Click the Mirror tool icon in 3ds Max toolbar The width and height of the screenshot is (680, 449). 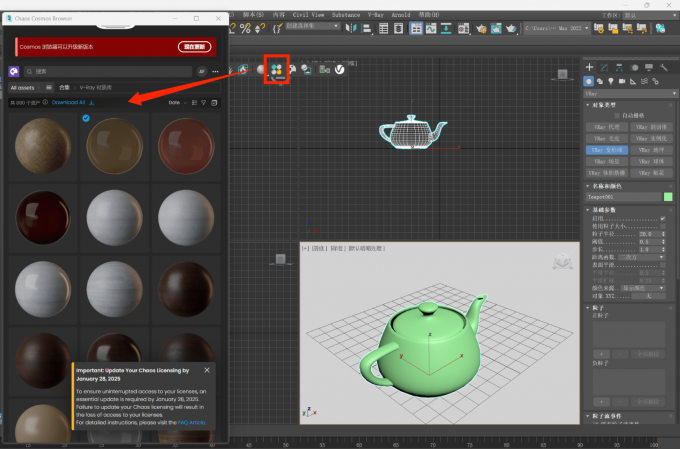point(350,28)
